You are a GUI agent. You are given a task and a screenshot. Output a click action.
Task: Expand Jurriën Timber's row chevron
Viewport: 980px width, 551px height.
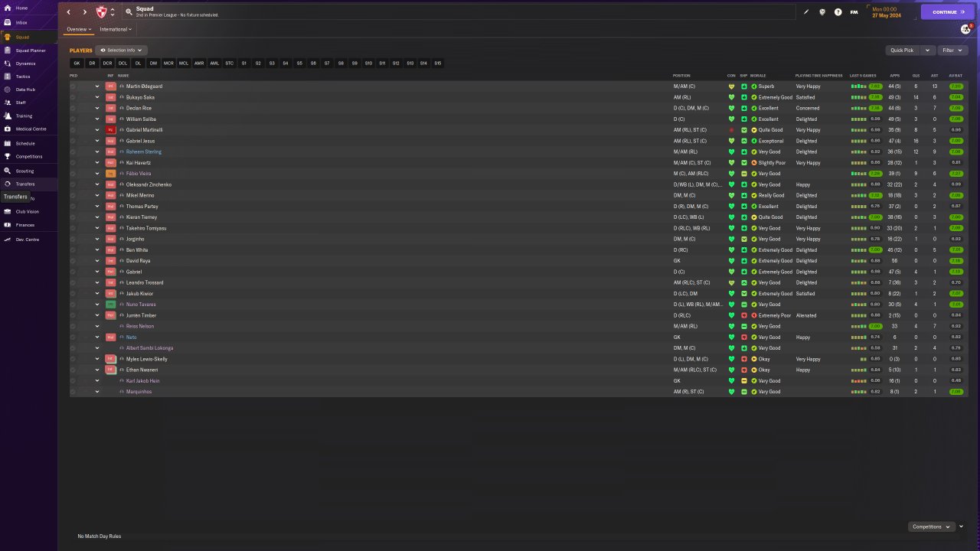97,315
